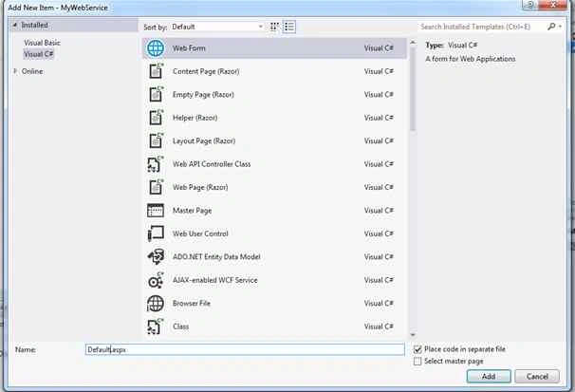Screen dimensions: 575x392
Task: Click the Web Page (Razor) icon
Action: click(x=156, y=187)
